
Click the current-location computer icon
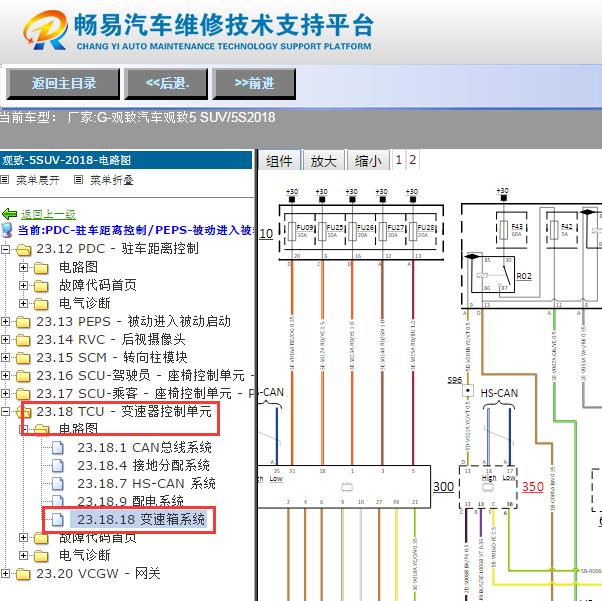click(x=7, y=230)
